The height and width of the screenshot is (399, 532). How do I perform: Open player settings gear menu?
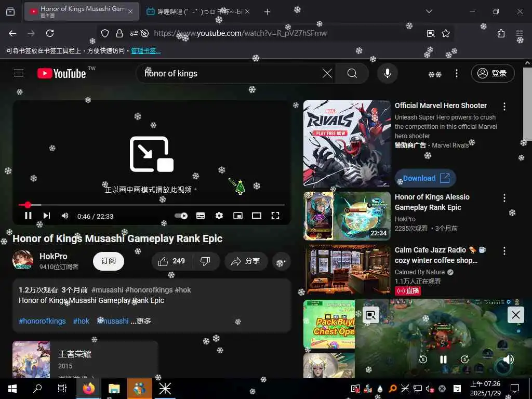click(x=219, y=216)
